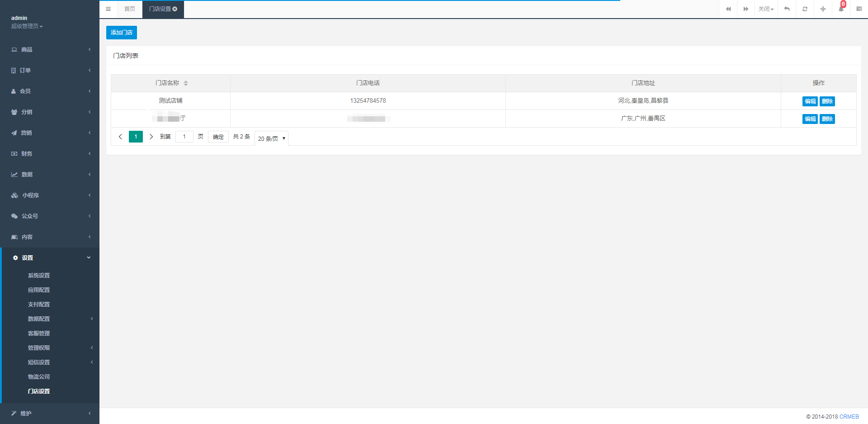Delete the 测试店铺 store row

click(x=827, y=101)
